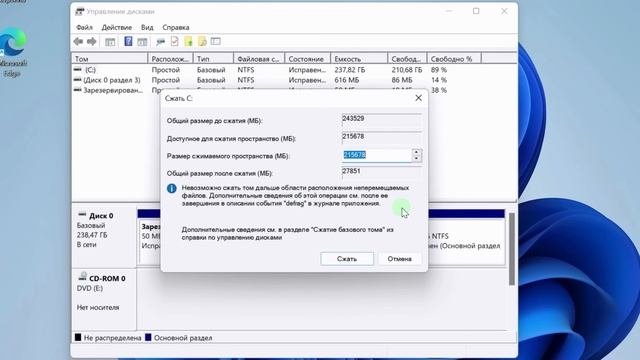Viewport: 640px width, 360px height.
Task: Click the yellow icon with green plus
Action: pos(188,41)
